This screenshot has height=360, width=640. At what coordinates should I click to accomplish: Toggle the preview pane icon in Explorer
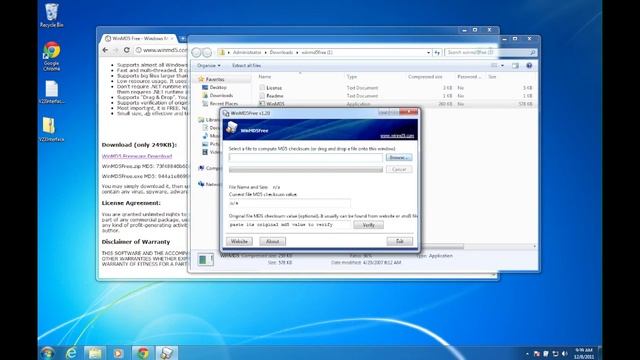tap(516, 66)
